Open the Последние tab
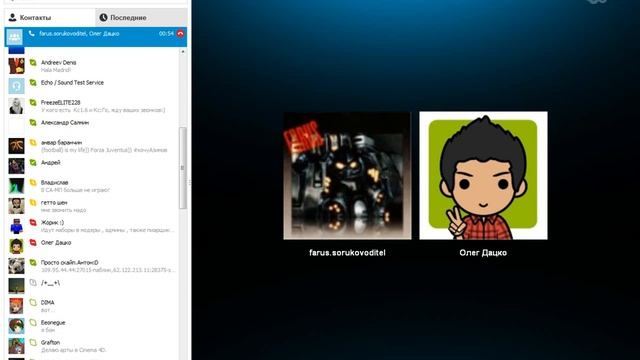The width and height of the screenshot is (640, 360). [141, 18]
